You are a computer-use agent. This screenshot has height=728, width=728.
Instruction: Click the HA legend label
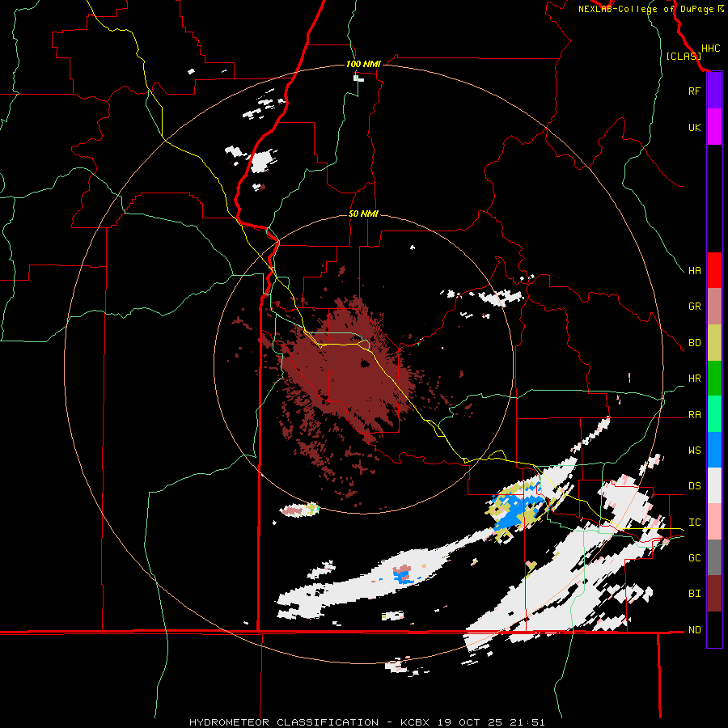coord(694,271)
